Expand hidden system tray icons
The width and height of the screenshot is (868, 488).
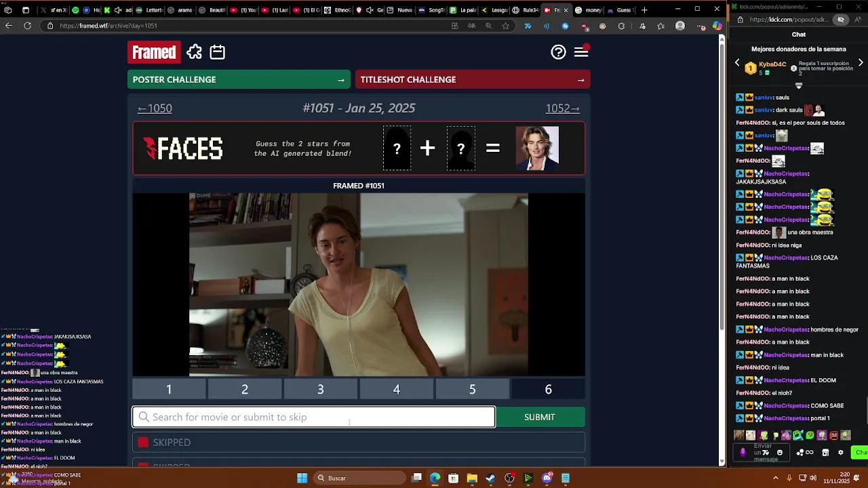[x=776, y=478]
